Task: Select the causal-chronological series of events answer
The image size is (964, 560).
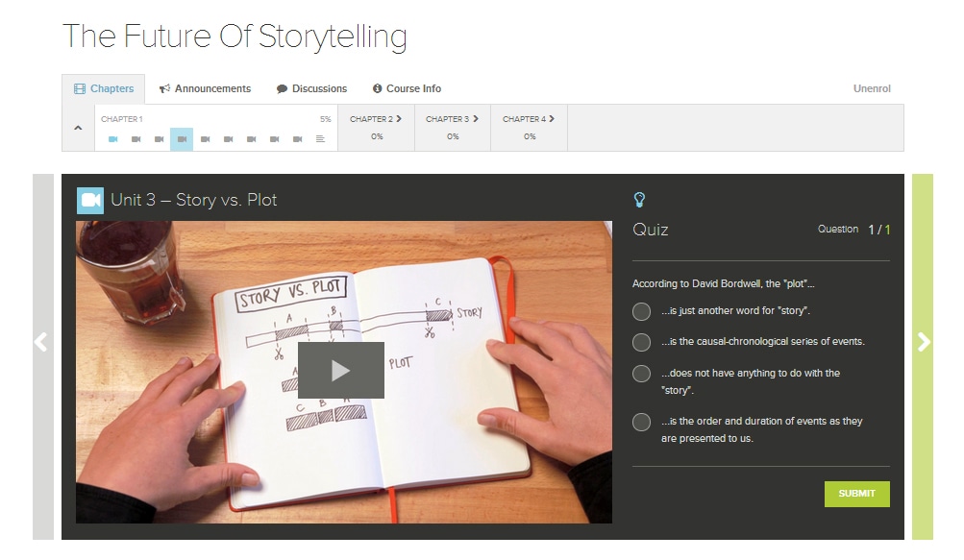Action: [640, 342]
